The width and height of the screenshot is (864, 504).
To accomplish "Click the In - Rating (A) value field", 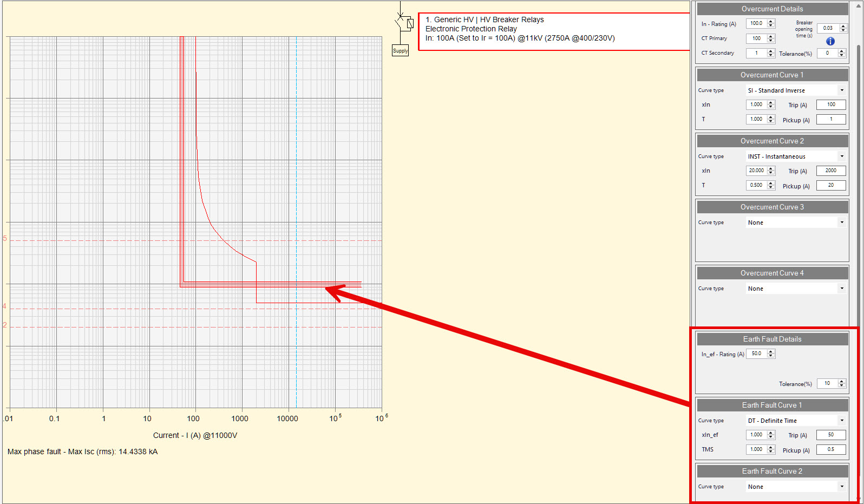I will coord(756,24).
